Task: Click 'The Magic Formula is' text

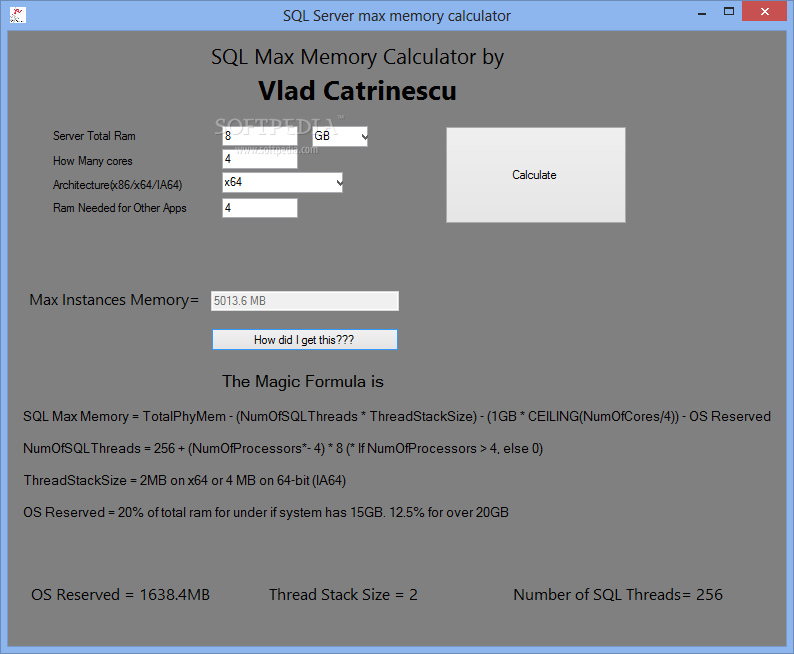Action: pyautogui.click(x=303, y=381)
